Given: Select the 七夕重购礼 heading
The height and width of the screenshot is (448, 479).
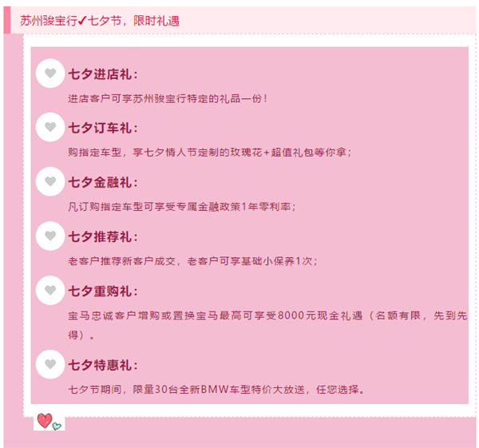Looking at the screenshot, I should pyautogui.click(x=103, y=291).
